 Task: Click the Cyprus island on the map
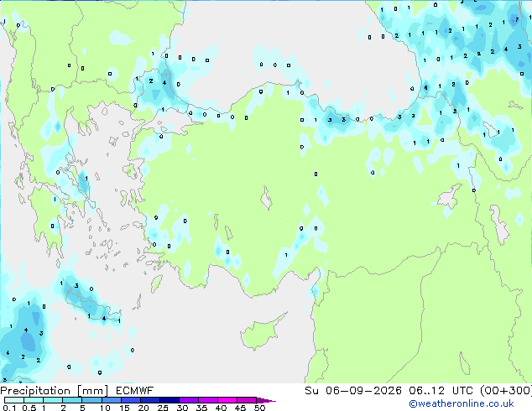[259, 333]
